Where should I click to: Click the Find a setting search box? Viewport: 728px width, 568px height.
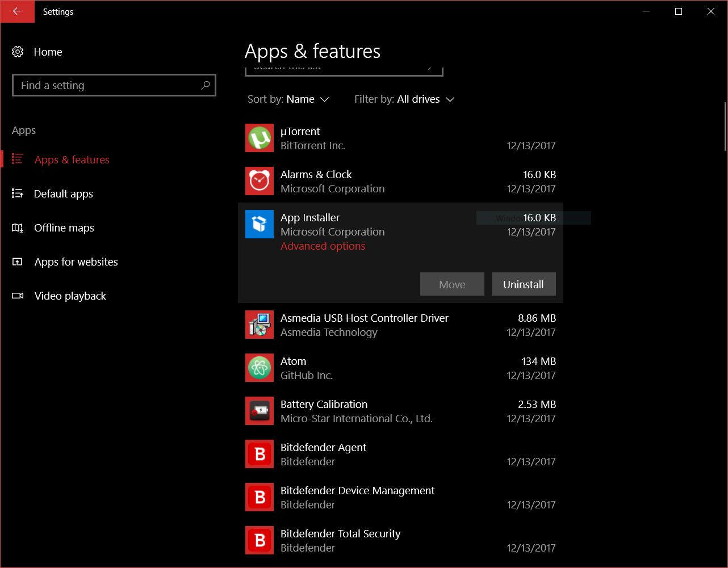click(x=114, y=85)
